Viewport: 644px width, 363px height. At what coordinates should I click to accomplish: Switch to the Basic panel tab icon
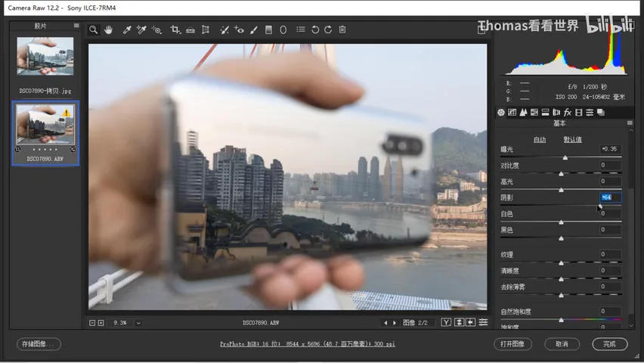pos(501,112)
